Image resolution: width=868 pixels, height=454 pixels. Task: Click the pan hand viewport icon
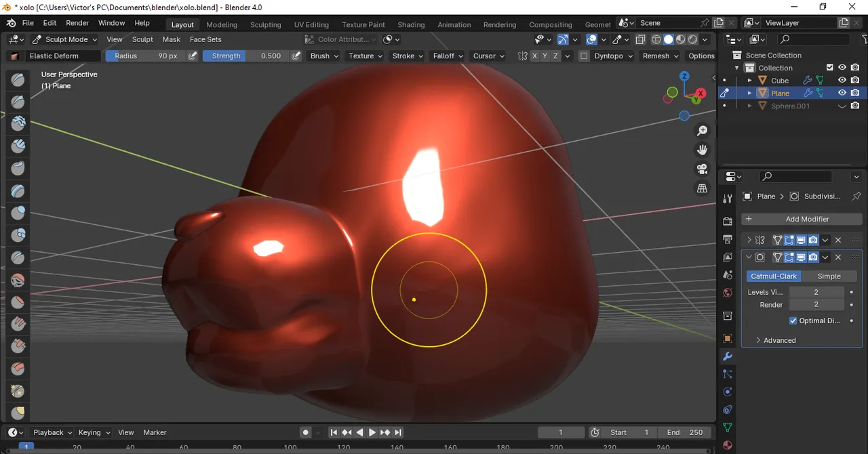pyautogui.click(x=703, y=150)
